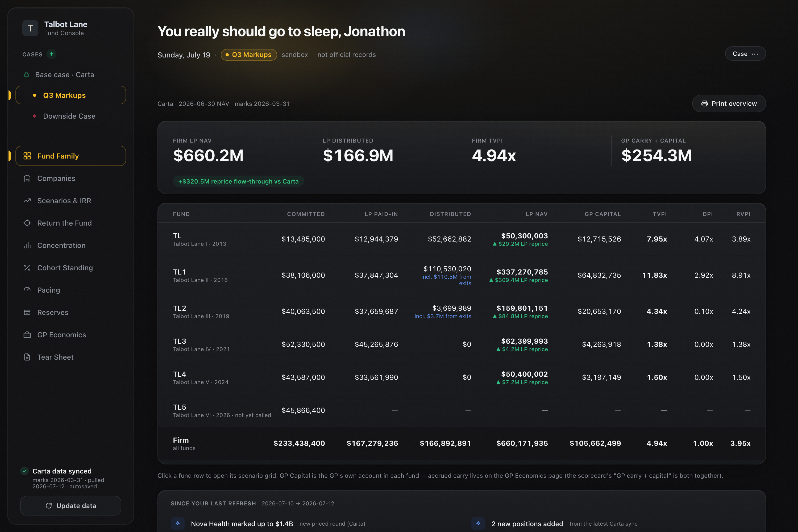The height and width of the screenshot is (532, 798).
Task: Click the Update data button
Action: tap(70, 506)
